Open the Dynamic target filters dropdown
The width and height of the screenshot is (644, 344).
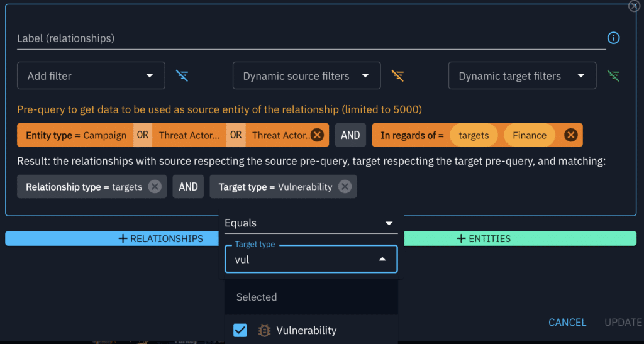[523, 75]
